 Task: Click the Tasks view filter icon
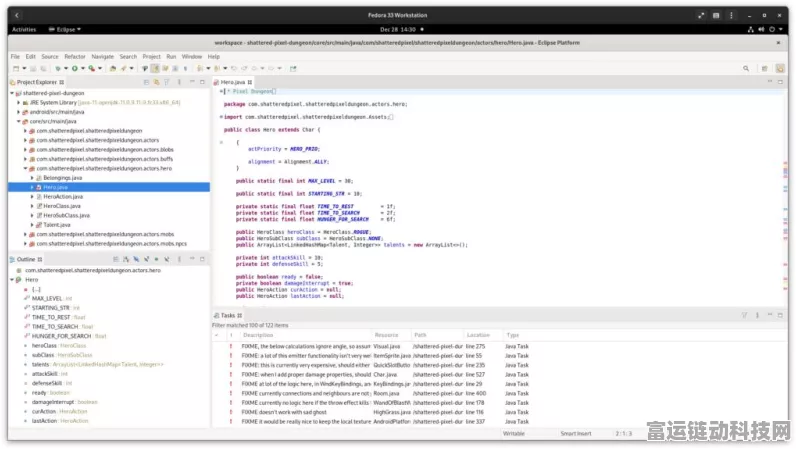point(744,315)
